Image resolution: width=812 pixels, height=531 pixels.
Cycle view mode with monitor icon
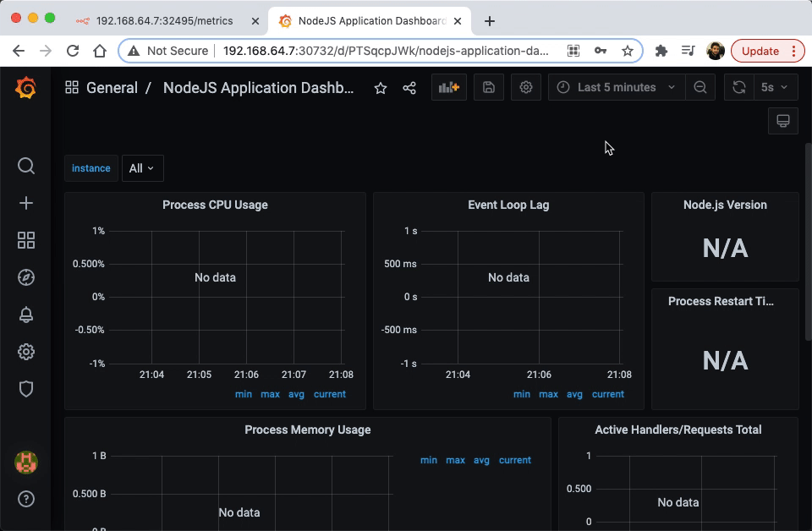pyautogui.click(x=783, y=121)
